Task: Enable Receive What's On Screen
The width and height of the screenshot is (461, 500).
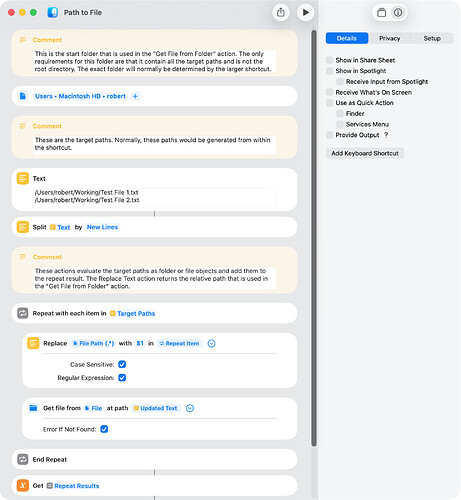Action: click(x=329, y=92)
